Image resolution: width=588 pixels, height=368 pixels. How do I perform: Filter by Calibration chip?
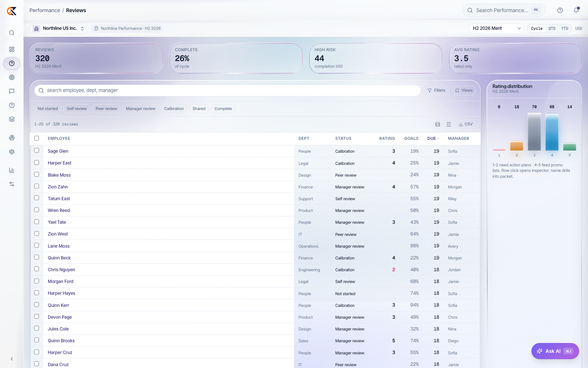174,109
